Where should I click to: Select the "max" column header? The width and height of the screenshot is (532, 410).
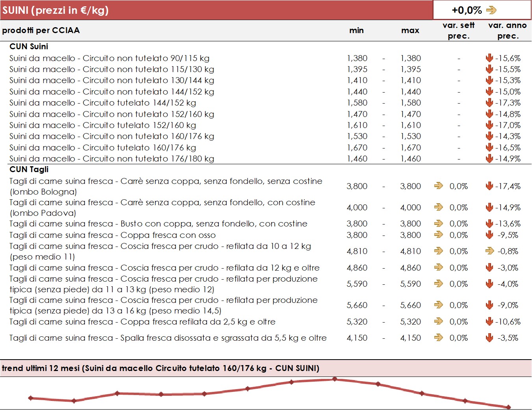click(x=410, y=30)
